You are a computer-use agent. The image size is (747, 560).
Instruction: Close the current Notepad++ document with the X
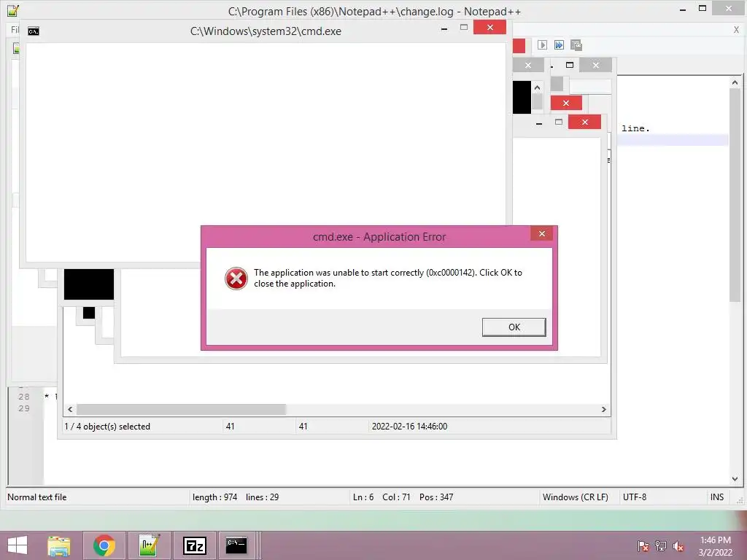coord(736,29)
